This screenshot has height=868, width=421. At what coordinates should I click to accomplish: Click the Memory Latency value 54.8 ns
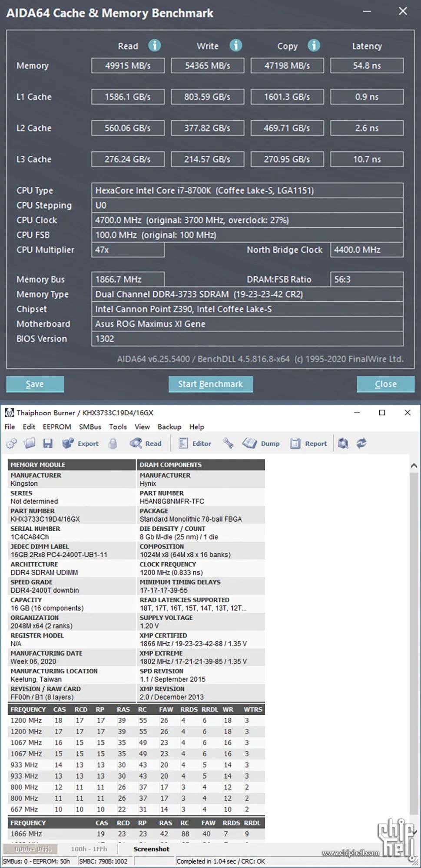pos(367,66)
